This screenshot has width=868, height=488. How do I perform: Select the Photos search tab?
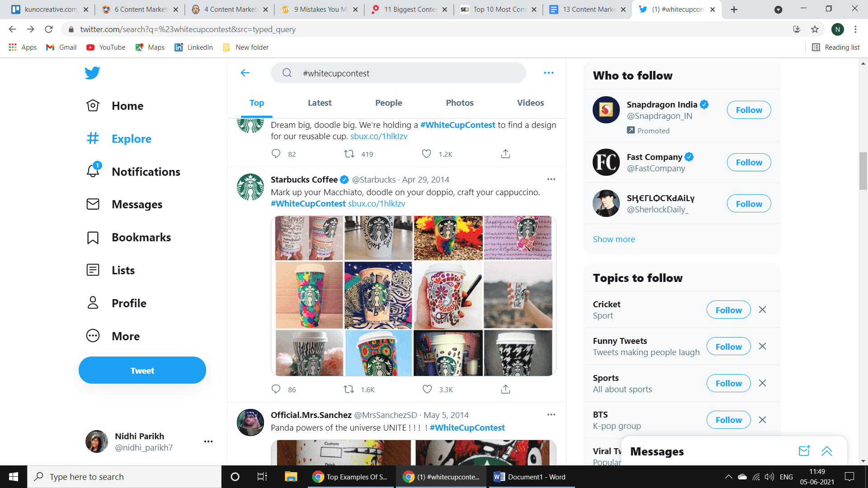tap(460, 103)
